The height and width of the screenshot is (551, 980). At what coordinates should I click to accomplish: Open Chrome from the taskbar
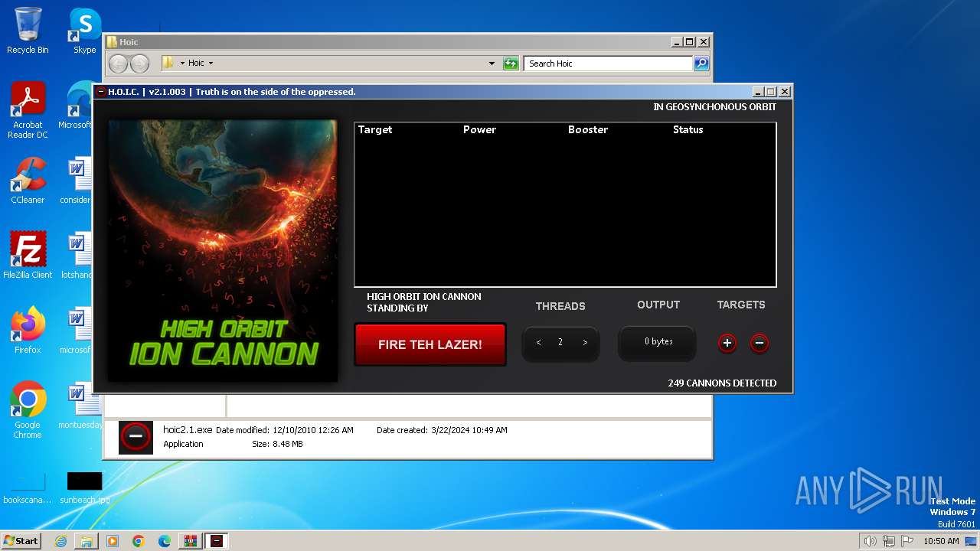(x=139, y=541)
